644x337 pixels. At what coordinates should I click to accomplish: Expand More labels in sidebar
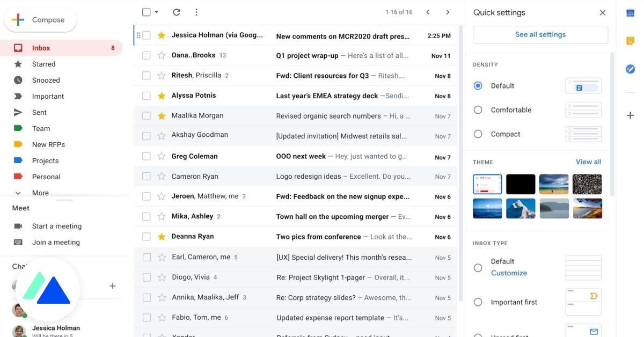(x=40, y=193)
